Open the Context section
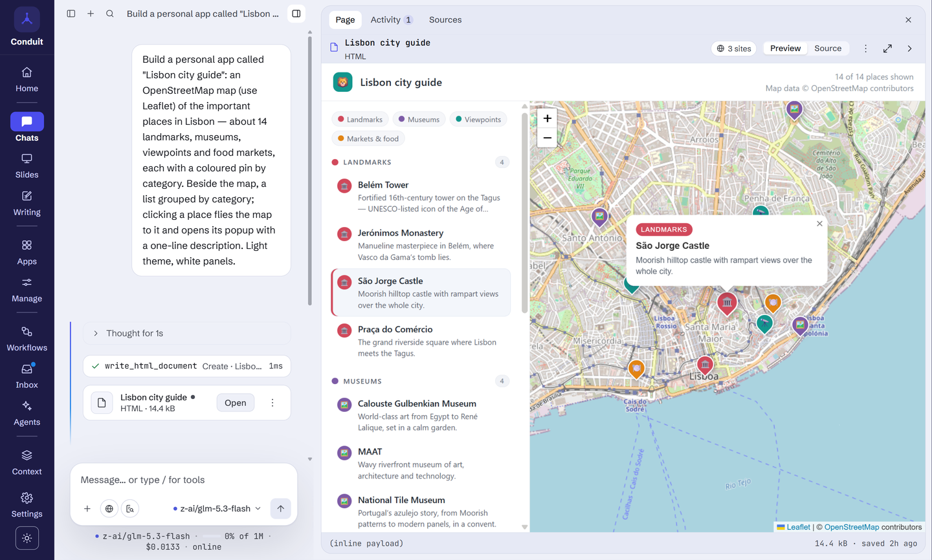Screen dimensions: 932x560 tap(27, 463)
